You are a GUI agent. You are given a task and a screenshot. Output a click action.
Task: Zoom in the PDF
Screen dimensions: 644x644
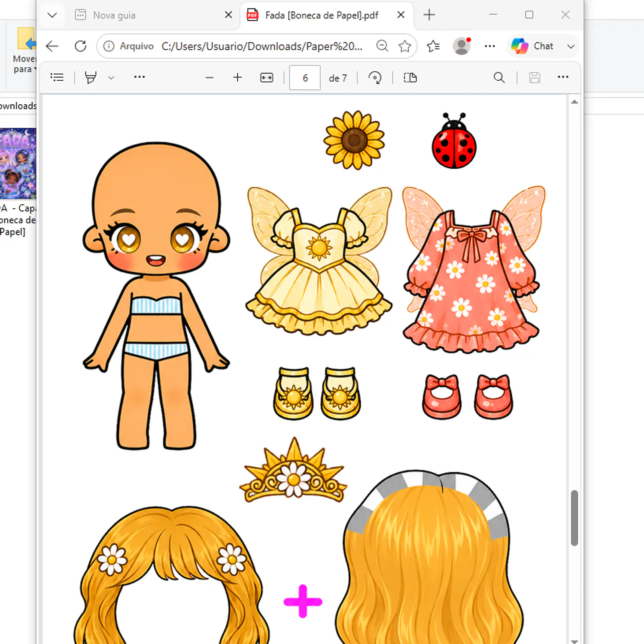[x=237, y=77]
